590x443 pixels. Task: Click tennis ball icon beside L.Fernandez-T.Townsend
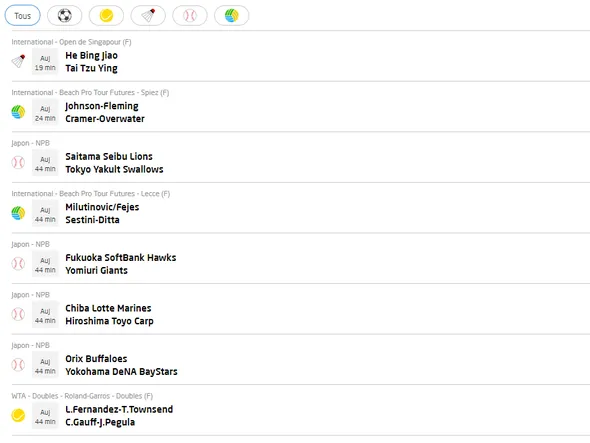click(x=18, y=416)
